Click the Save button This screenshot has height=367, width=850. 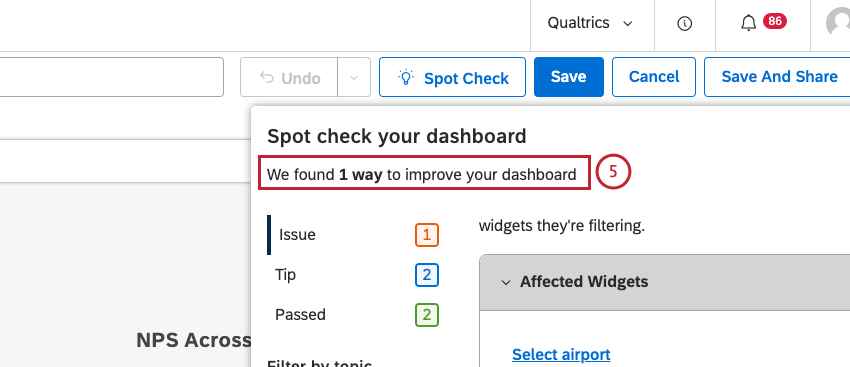[569, 77]
